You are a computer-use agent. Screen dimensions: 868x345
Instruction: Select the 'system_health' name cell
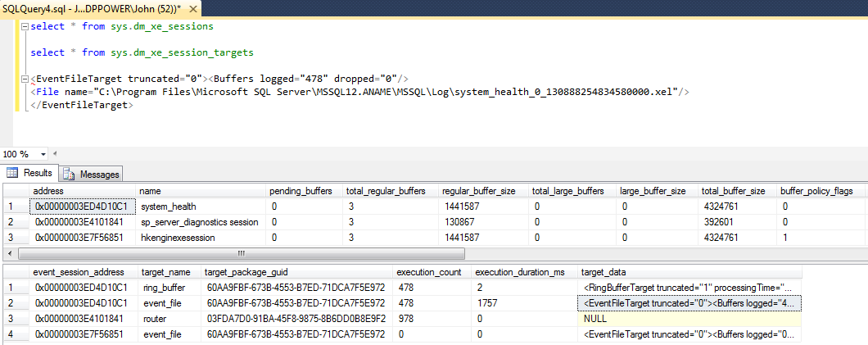click(x=201, y=207)
